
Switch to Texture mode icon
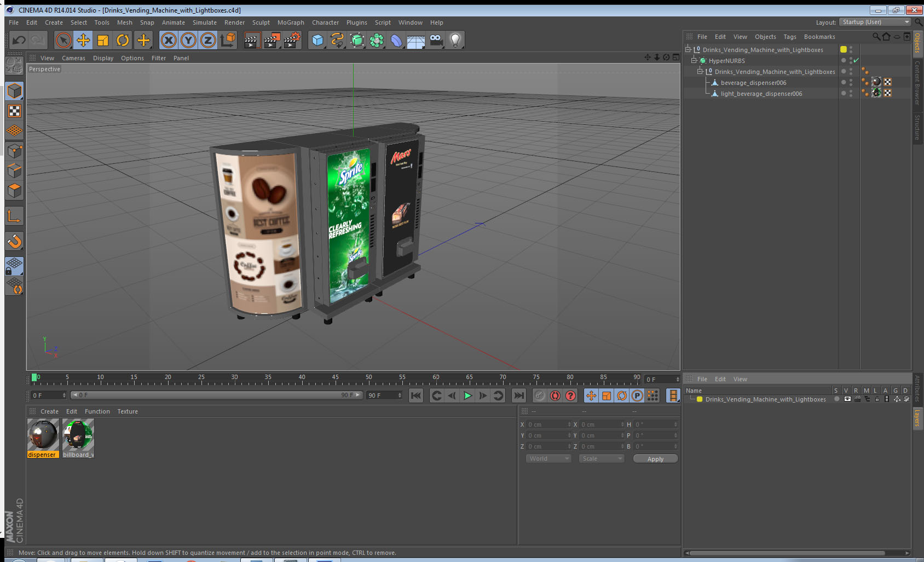pyautogui.click(x=14, y=111)
